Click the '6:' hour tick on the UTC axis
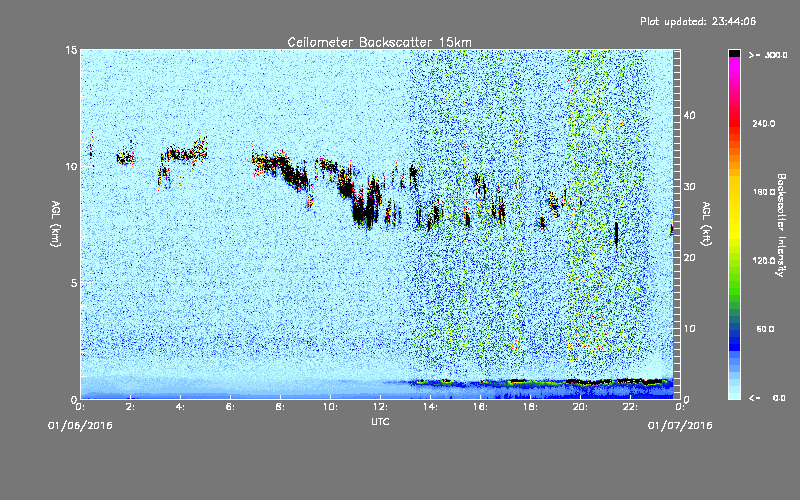Viewport: 800px width, 500px height. 231,407
